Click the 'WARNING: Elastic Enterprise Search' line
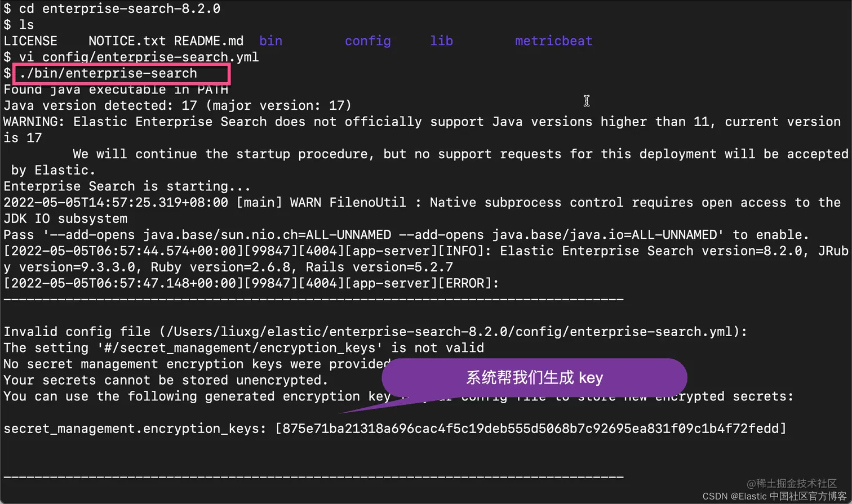852x504 pixels. coord(422,122)
